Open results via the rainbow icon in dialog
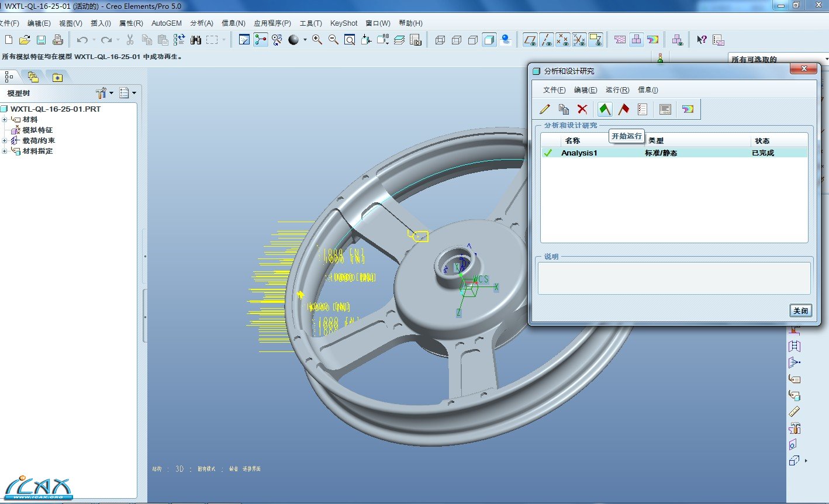Screen dimensions: 829x504 [688, 109]
